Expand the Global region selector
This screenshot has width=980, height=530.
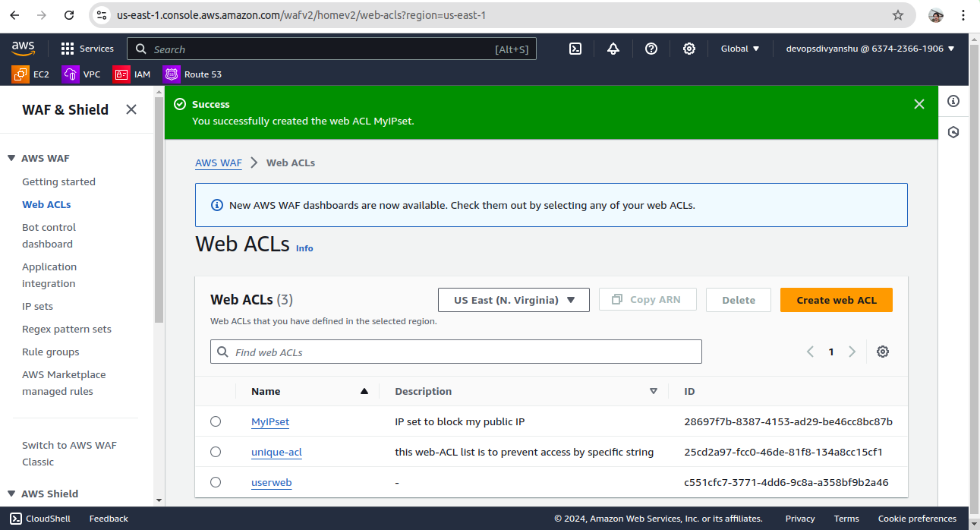coord(739,49)
